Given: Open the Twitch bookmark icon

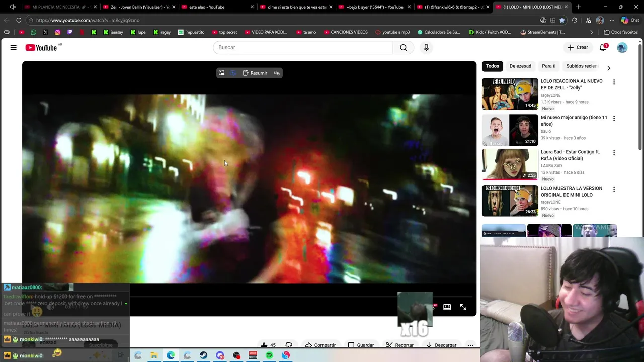Looking at the screenshot, I should (69, 32).
